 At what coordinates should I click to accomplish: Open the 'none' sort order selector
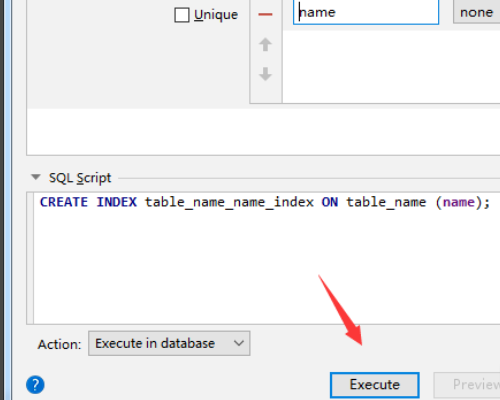477,12
